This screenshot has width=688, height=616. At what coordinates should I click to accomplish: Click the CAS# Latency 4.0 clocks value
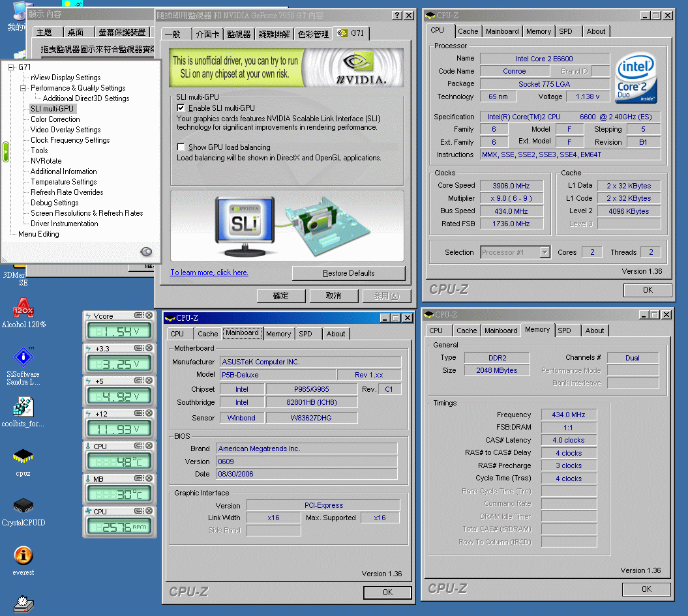point(568,440)
